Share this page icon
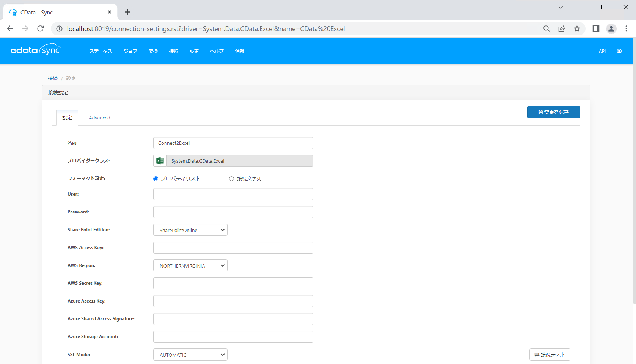This screenshot has width=636, height=364. (562, 29)
